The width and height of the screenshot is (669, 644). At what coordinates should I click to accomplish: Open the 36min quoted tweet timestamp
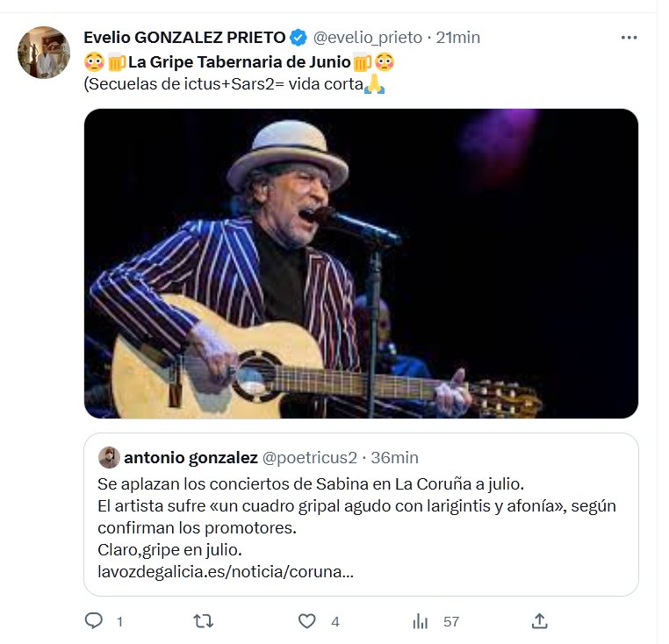tap(394, 457)
